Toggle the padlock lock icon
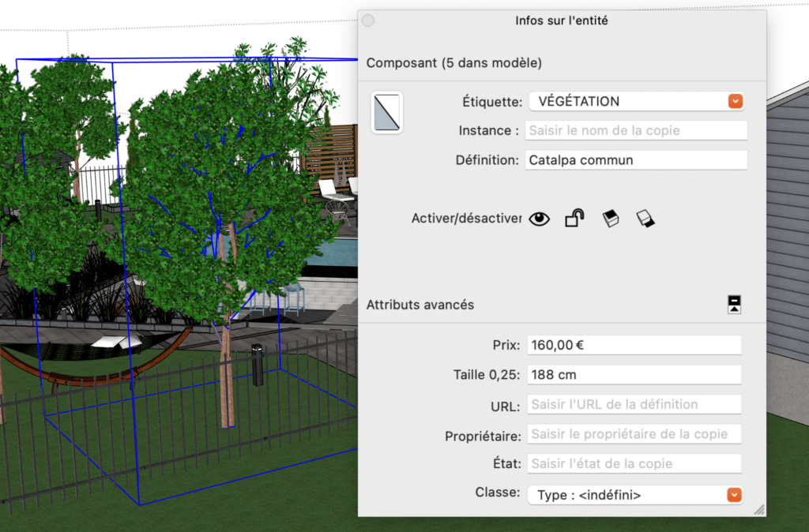The height and width of the screenshot is (532, 809). (574, 218)
